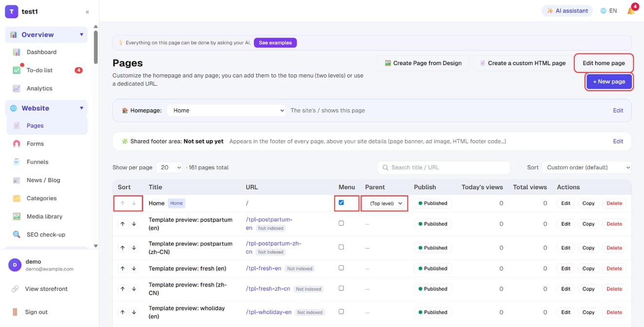The image size is (644, 327).
Task: Click the Categories folder icon
Action: (x=17, y=198)
